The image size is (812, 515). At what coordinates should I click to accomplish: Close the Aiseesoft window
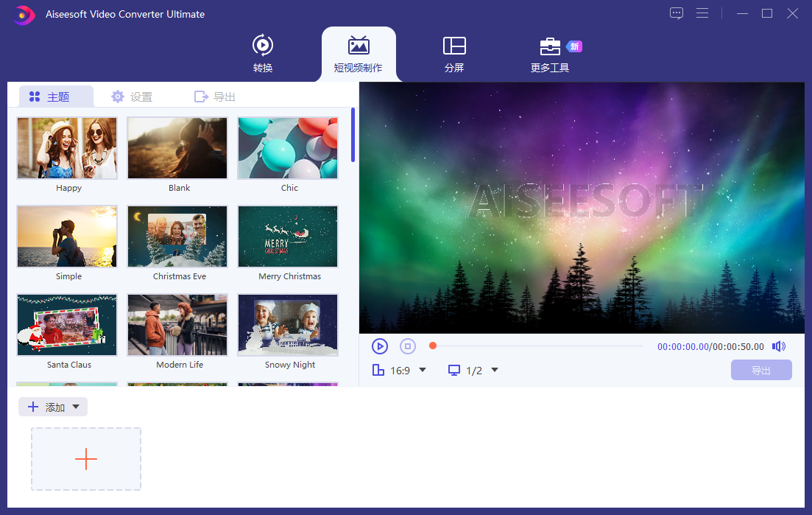[x=792, y=13]
